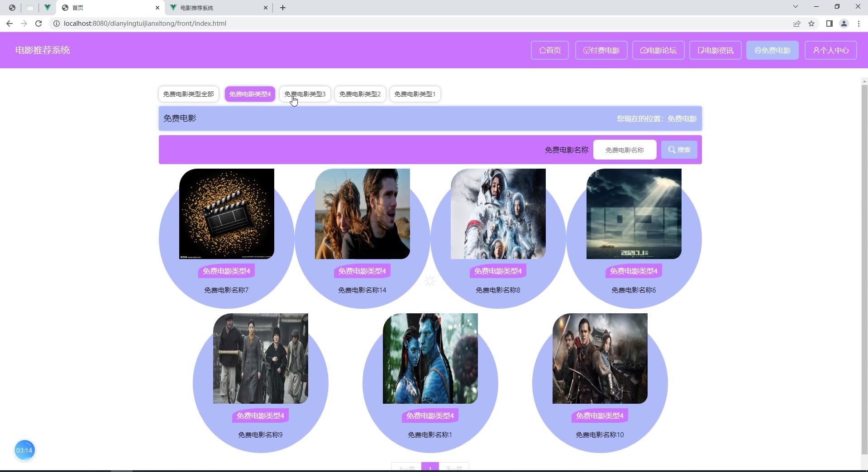This screenshot has width=868, height=472.
Task: Open the astronaut poster of 免费电影名称8
Action: (x=498, y=214)
